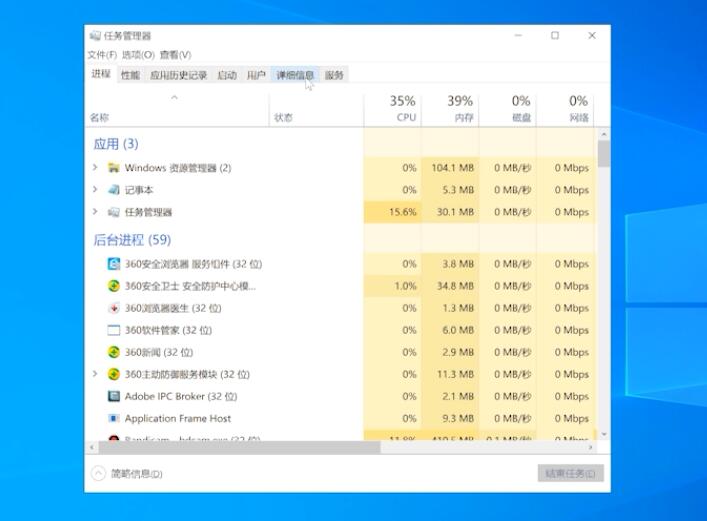Click the 360浏览器医生 icon
This screenshot has height=521, width=707.
pyautogui.click(x=114, y=308)
